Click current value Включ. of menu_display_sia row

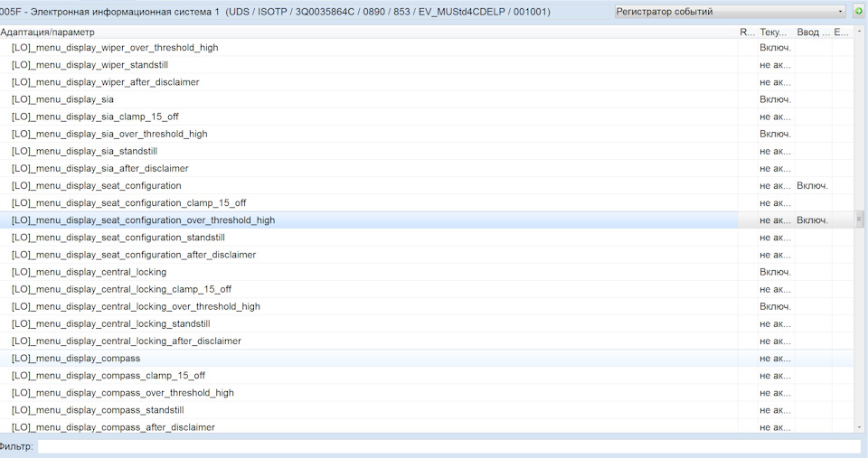tap(775, 99)
